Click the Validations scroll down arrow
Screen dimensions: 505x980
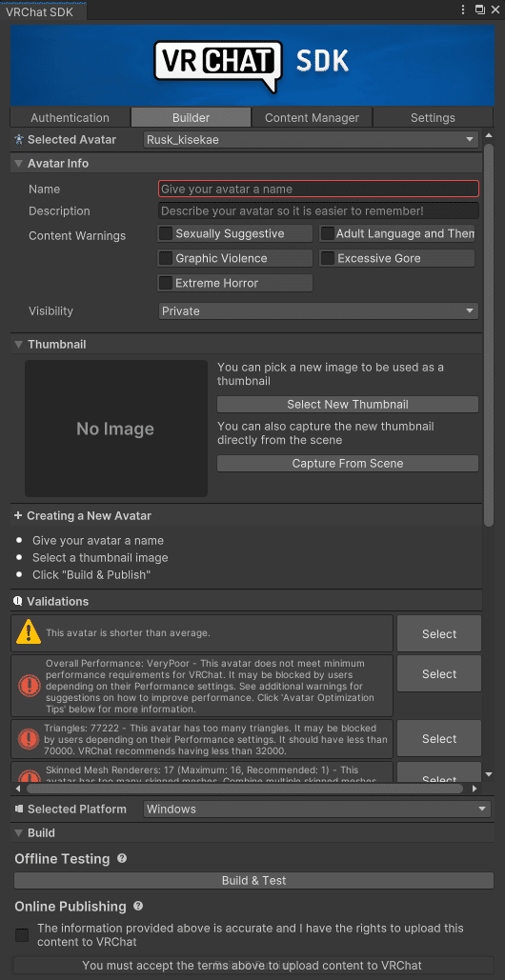489,774
